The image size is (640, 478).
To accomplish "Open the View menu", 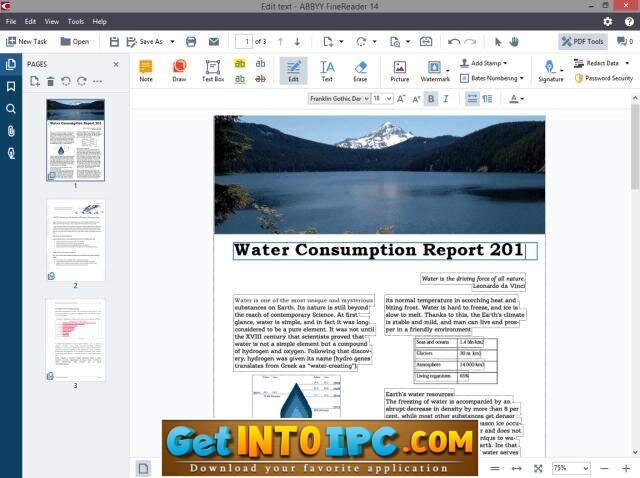I will pyautogui.click(x=52, y=21).
